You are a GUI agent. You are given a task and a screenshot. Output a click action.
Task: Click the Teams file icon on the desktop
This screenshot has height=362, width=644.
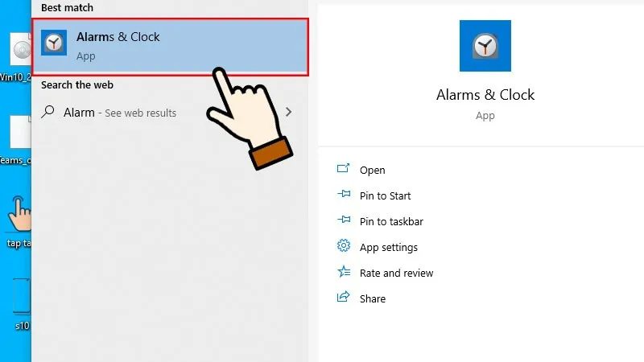(x=21, y=132)
